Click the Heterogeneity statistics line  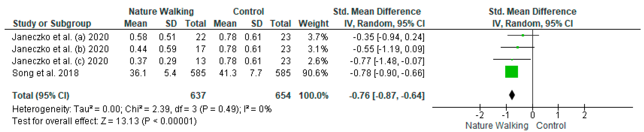click(x=142, y=109)
